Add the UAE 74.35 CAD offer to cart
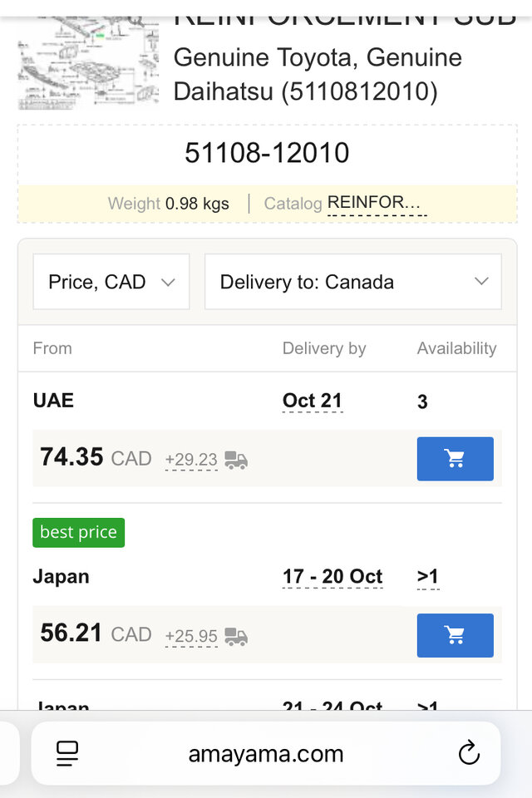The width and height of the screenshot is (532, 798). coord(455,459)
